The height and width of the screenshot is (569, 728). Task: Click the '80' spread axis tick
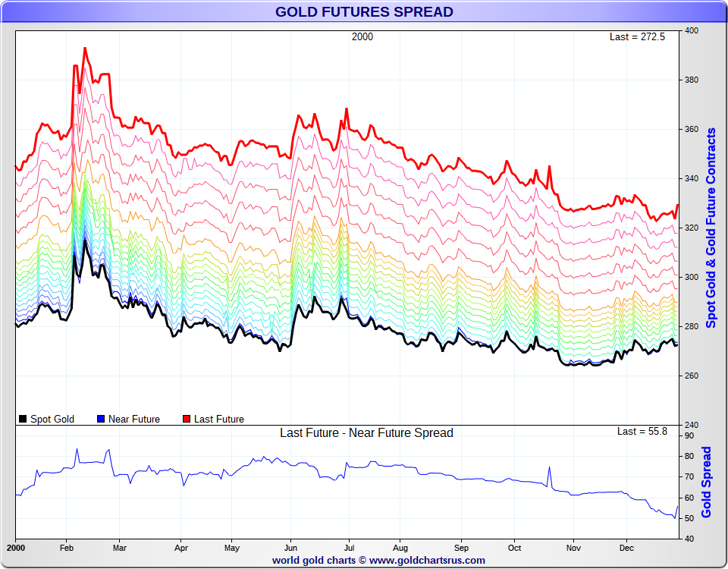tap(689, 456)
